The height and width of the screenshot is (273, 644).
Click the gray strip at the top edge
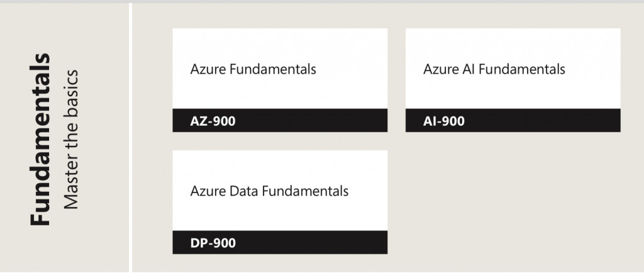coord(322,1)
